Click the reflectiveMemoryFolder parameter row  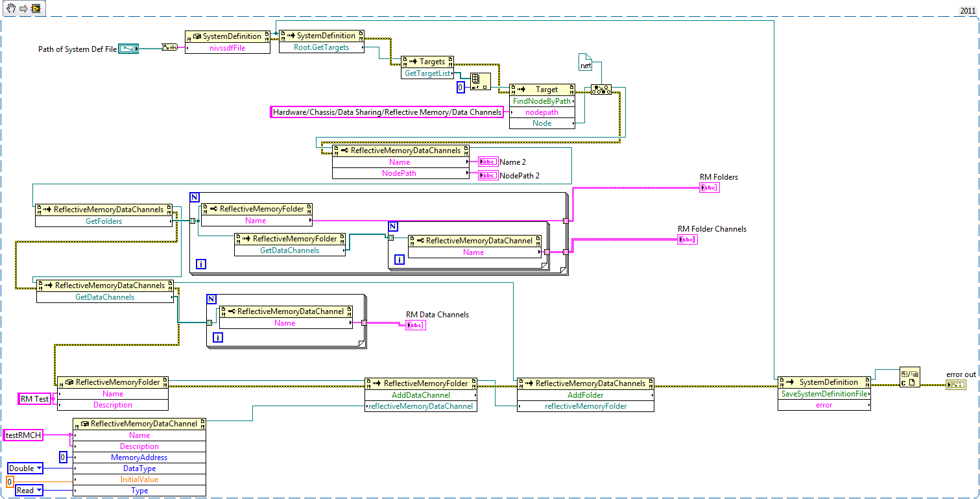click(586, 406)
